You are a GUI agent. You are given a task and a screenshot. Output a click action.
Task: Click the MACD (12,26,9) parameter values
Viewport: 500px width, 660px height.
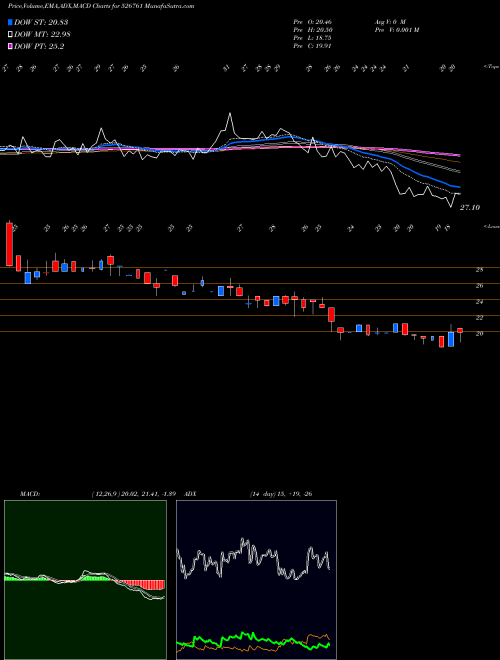pyautogui.click(x=136, y=494)
